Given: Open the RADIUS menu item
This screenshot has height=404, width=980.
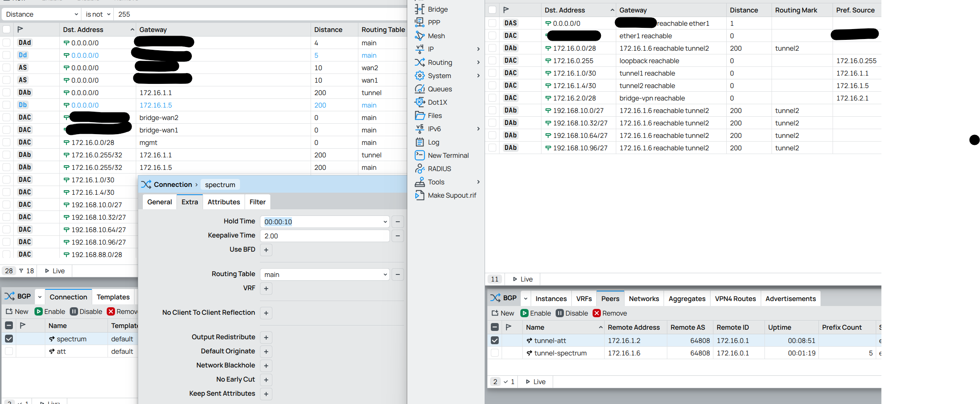Looking at the screenshot, I should tap(439, 169).
